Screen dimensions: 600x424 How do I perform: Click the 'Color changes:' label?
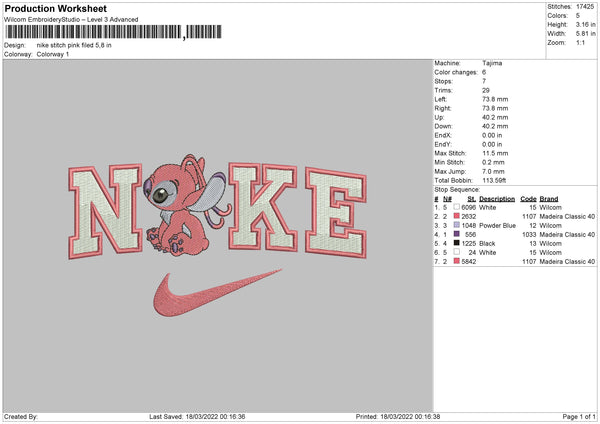[x=456, y=72]
